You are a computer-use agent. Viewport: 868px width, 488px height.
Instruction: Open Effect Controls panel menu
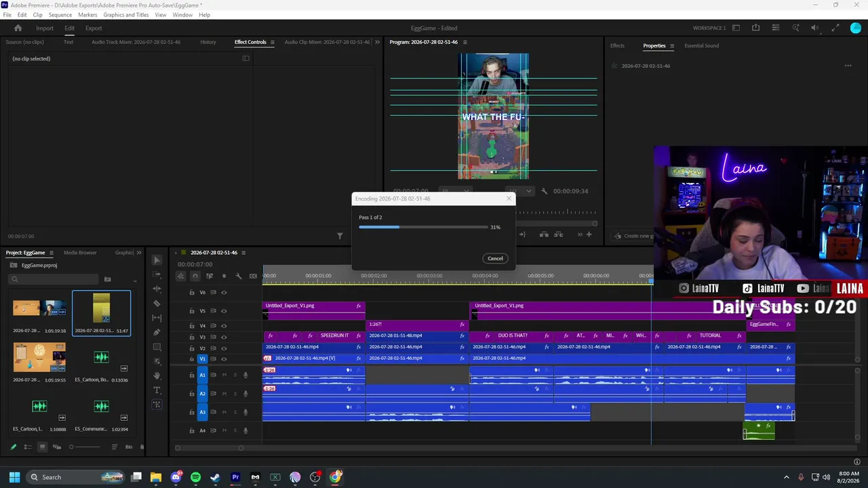[x=273, y=42]
